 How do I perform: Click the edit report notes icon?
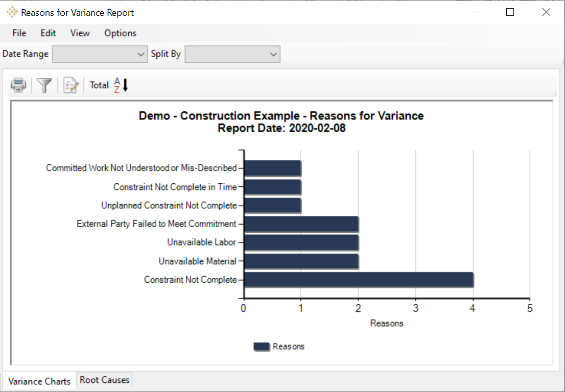(x=71, y=85)
